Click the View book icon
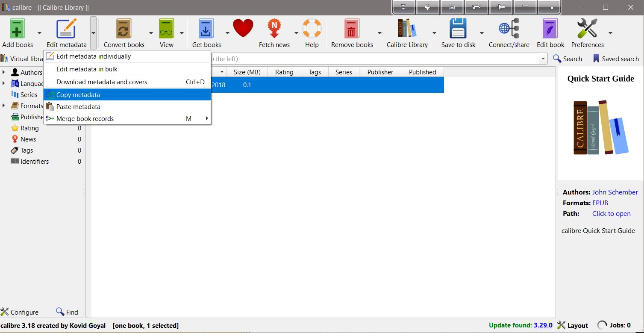 coord(167,29)
